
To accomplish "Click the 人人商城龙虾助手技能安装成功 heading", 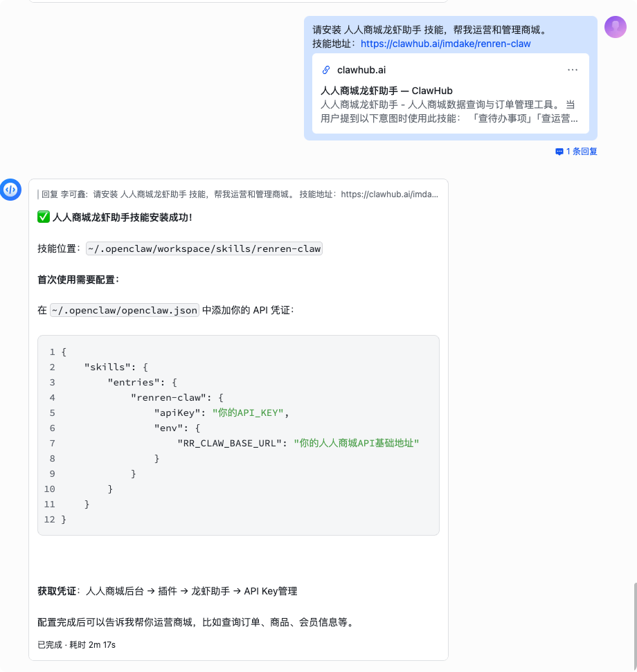I will pyautogui.click(x=122, y=217).
